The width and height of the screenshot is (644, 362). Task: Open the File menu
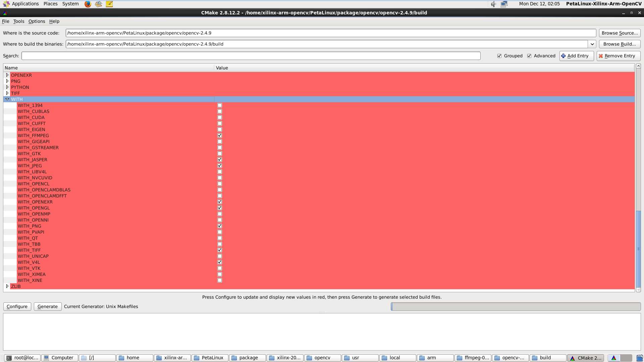tap(6, 21)
